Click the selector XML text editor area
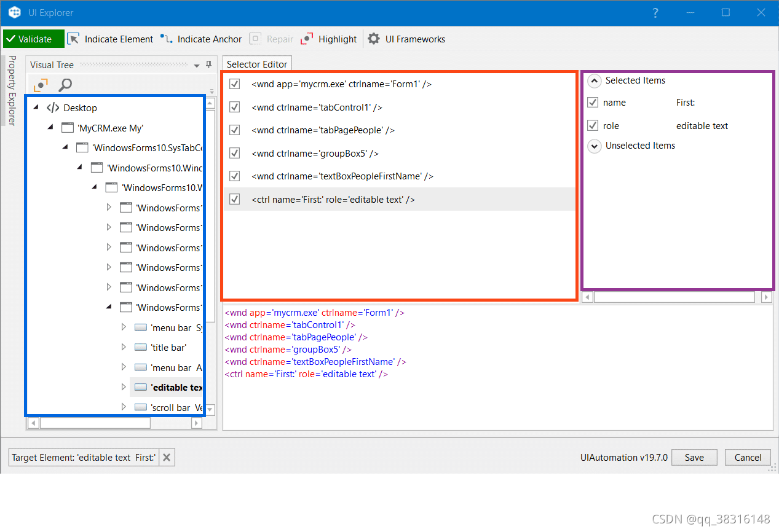The image size is (779, 532). pyautogui.click(x=497, y=367)
